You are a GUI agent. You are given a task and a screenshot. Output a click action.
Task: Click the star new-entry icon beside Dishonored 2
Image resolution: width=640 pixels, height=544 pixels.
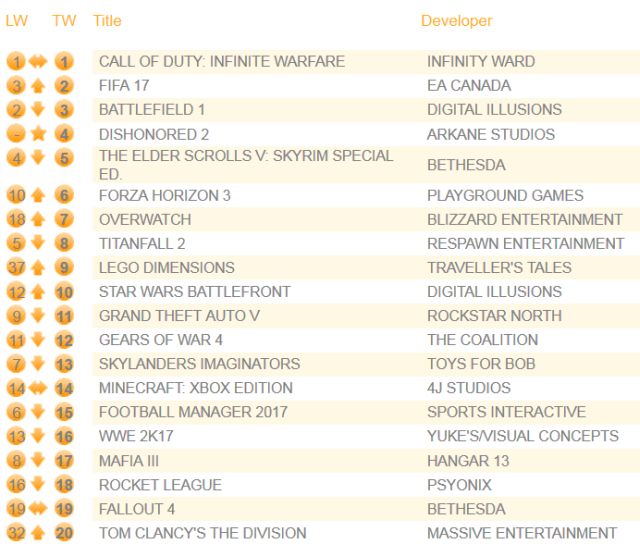(x=39, y=134)
